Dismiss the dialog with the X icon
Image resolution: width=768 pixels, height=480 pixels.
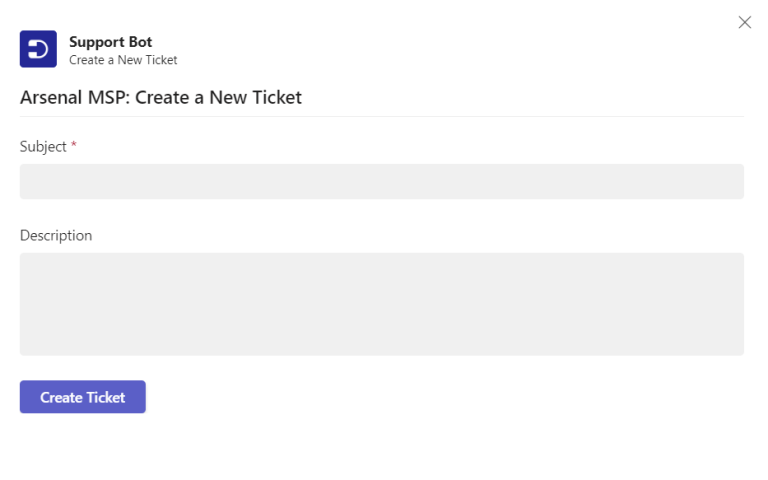tap(744, 22)
